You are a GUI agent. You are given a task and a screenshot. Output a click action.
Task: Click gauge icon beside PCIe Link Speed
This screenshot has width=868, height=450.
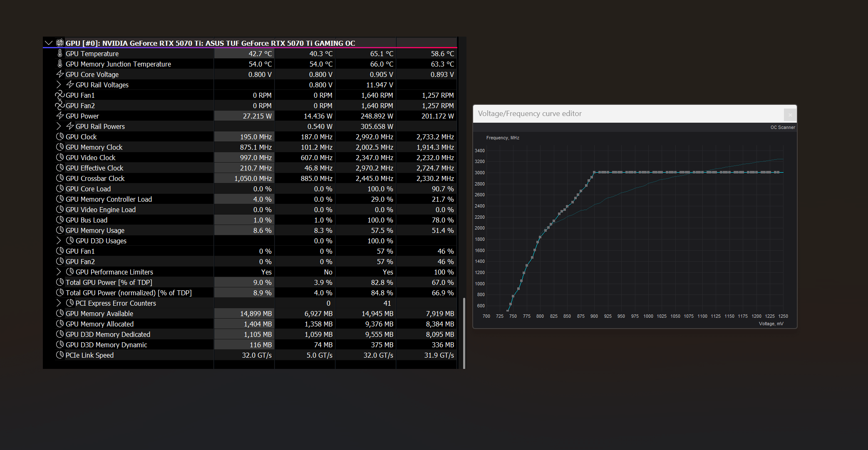coord(60,355)
